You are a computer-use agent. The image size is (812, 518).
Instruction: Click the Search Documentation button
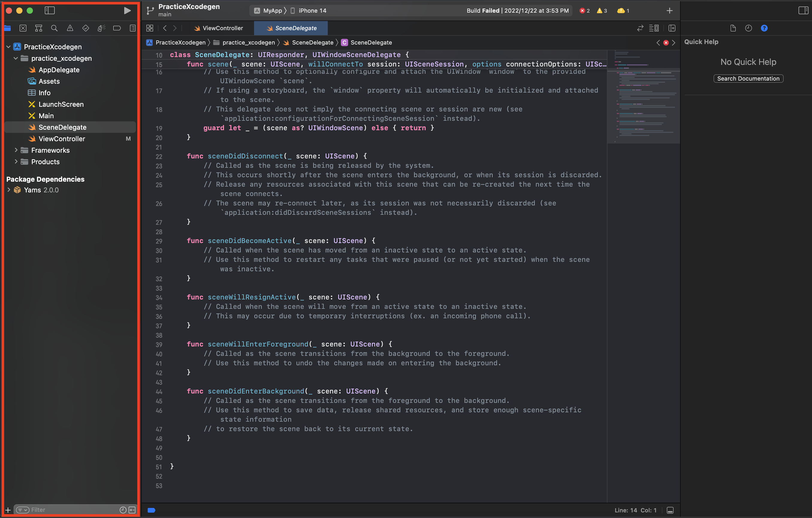[x=748, y=78]
